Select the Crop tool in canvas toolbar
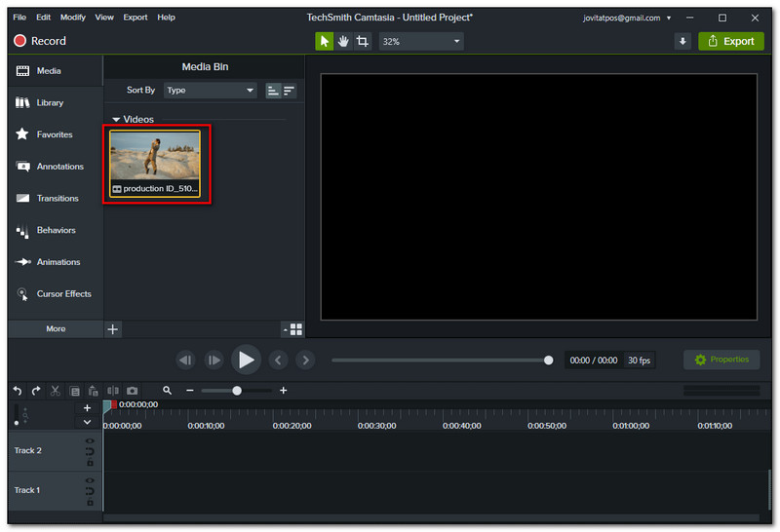 tap(363, 41)
